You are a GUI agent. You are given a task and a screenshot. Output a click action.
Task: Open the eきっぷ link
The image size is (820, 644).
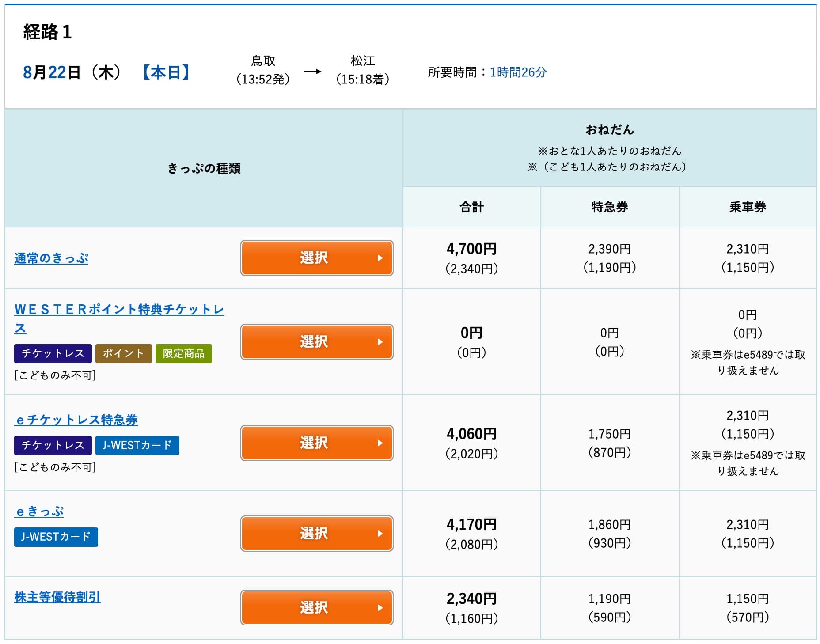point(39,511)
